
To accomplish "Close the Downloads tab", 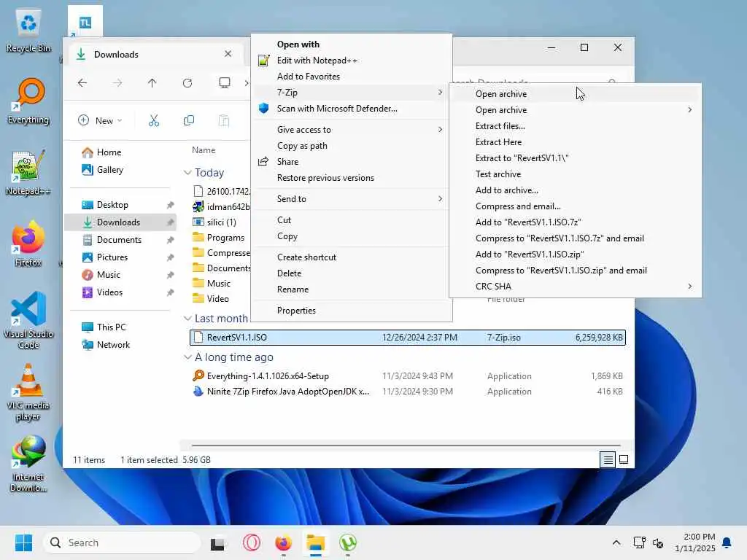I will 228,54.
